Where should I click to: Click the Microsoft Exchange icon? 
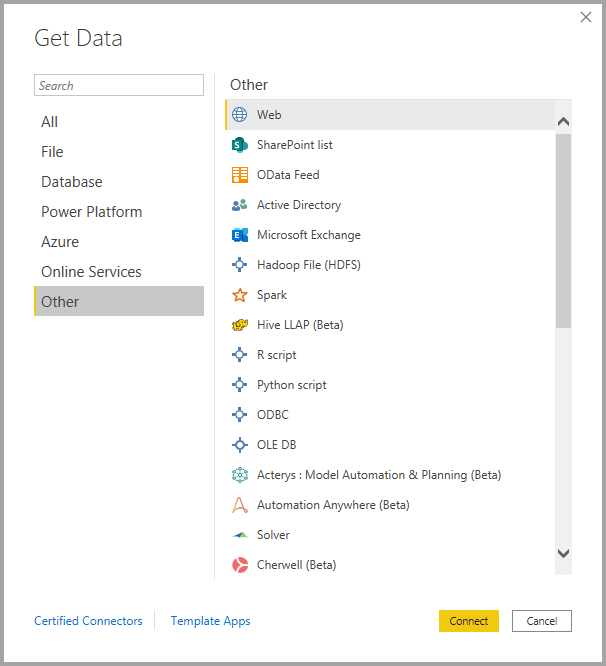click(x=240, y=235)
